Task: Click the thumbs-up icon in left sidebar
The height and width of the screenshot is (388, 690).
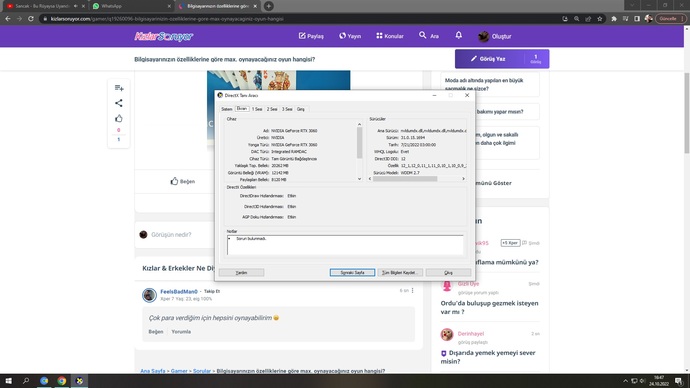Action: (119, 118)
